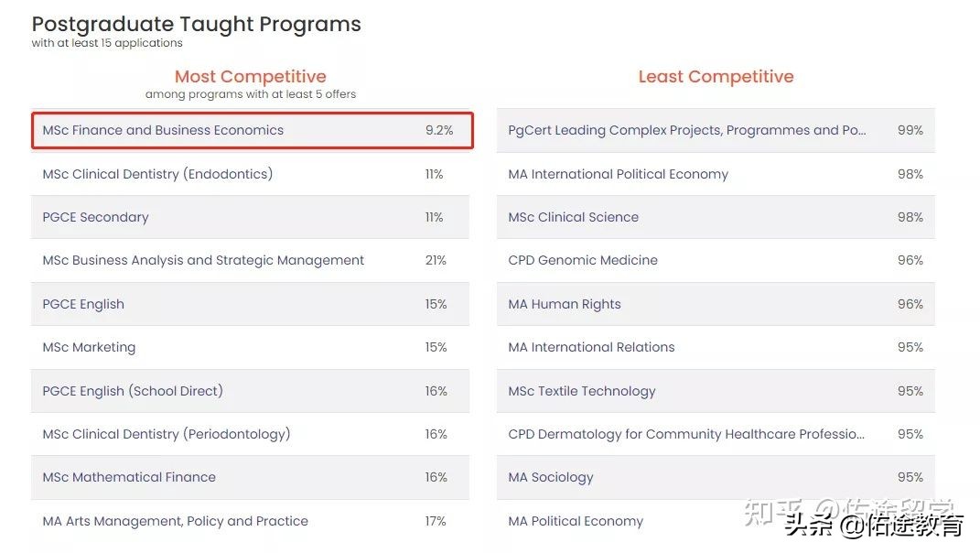
Task: Click the MA Human Rights program
Action: point(564,304)
